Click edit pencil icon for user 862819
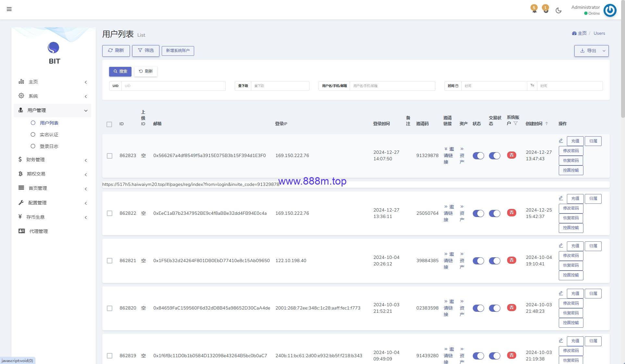 [x=561, y=341]
